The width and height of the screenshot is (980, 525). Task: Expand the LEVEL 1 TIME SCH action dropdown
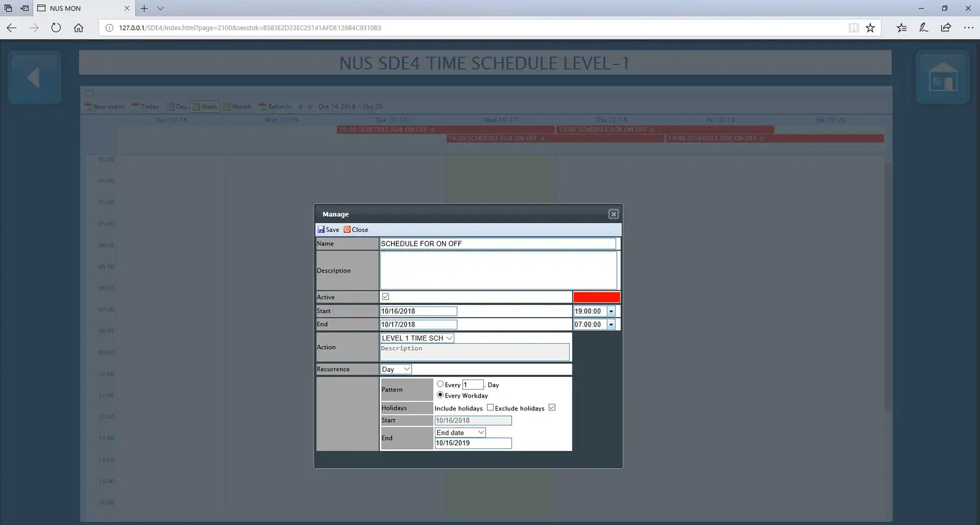click(x=449, y=338)
